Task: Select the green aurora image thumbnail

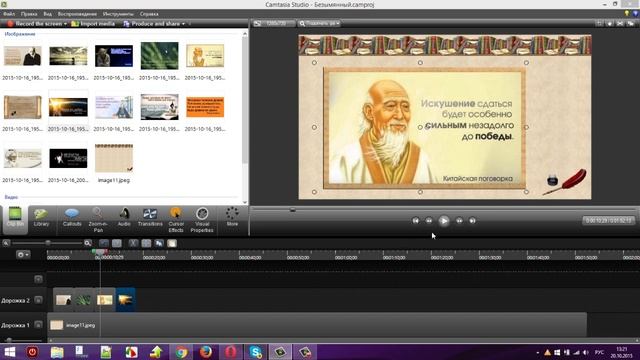Action: click(x=159, y=56)
